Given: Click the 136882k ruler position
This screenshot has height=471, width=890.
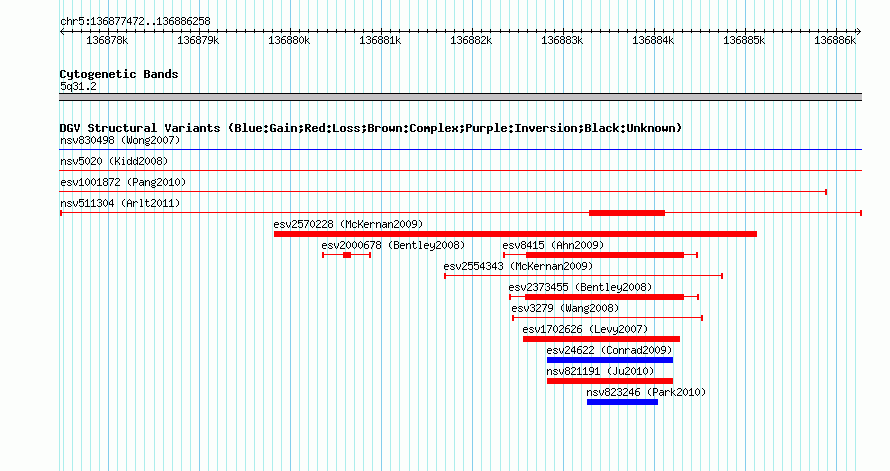Looking at the screenshot, I should 471,40.
